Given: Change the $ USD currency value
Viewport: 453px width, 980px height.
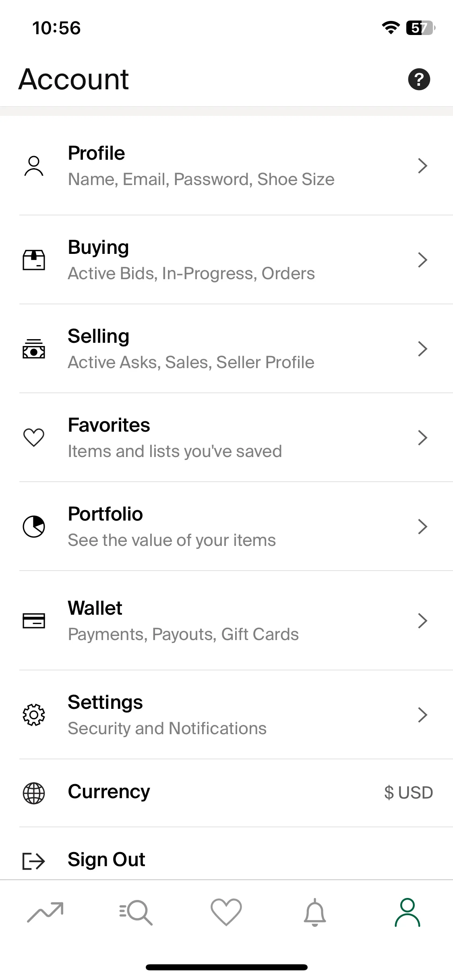Looking at the screenshot, I should [x=409, y=793].
